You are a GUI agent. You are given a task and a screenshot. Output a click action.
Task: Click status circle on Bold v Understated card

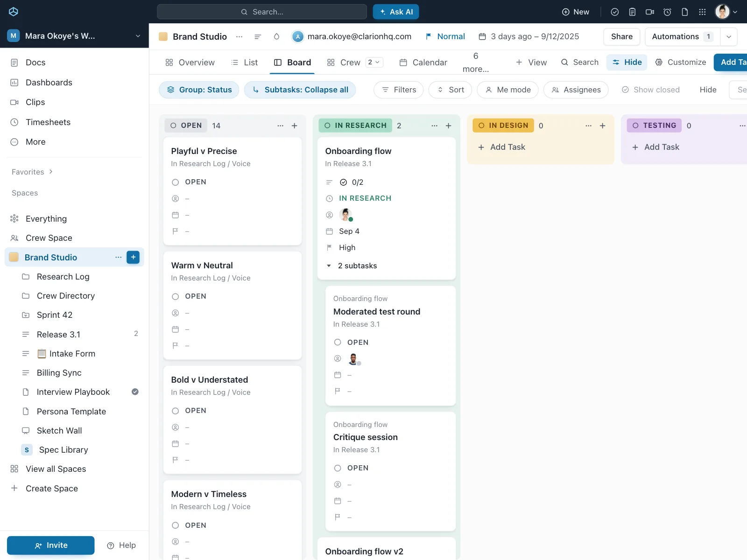click(x=175, y=411)
